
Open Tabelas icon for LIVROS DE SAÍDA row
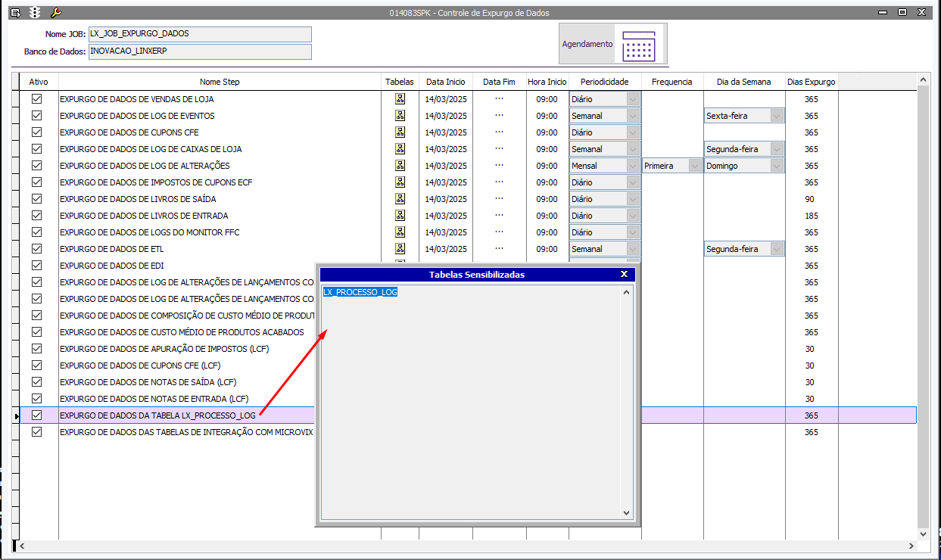pyautogui.click(x=400, y=199)
